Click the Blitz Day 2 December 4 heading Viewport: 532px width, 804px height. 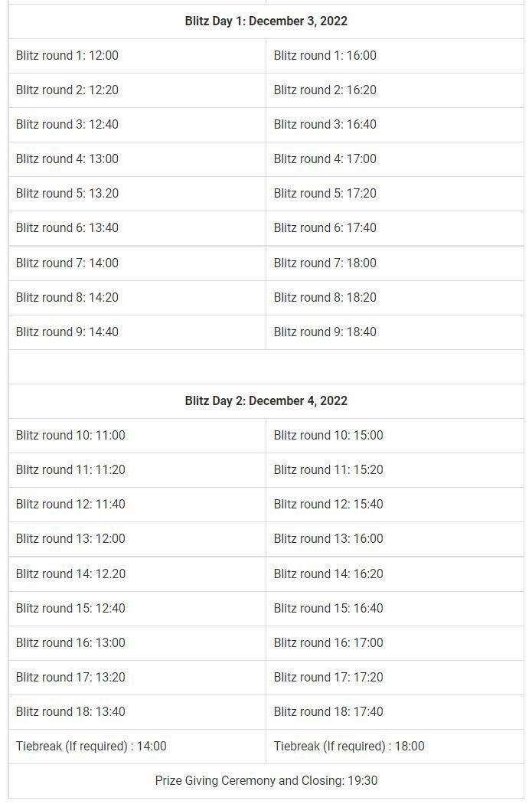[x=266, y=401]
